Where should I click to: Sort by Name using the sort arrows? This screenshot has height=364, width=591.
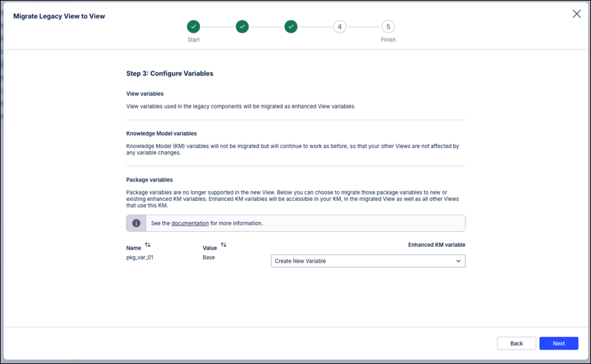click(x=147, y=245)
